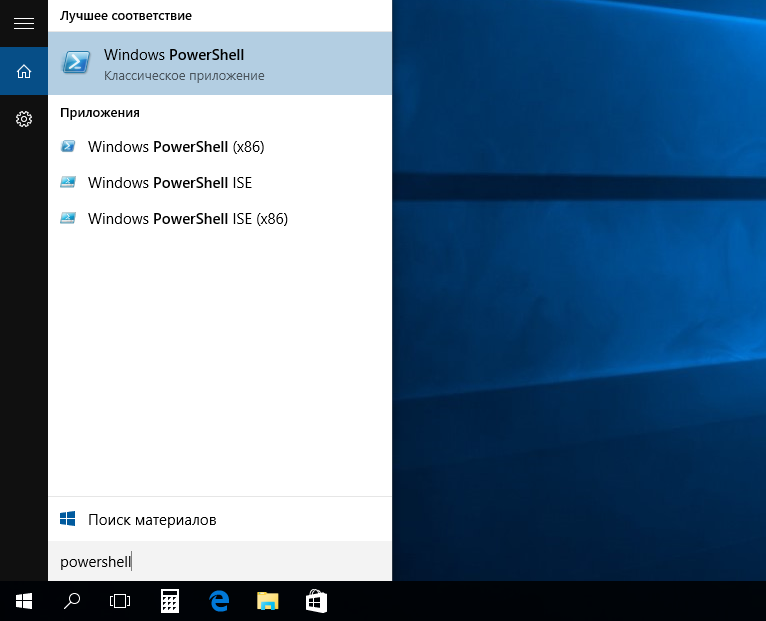Expand the hamburger menu in search pane
Screen dimensions: 766x621
[x=24, y=23]
